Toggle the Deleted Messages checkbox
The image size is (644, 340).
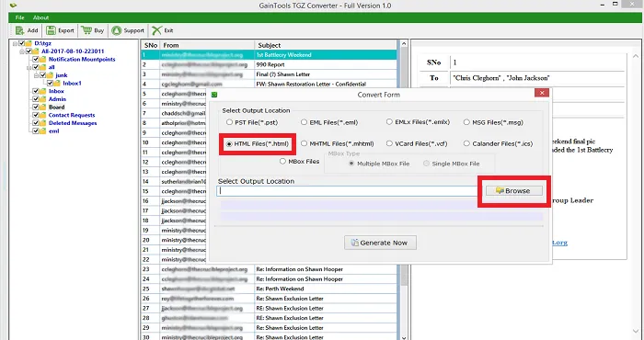coord(36,123)
